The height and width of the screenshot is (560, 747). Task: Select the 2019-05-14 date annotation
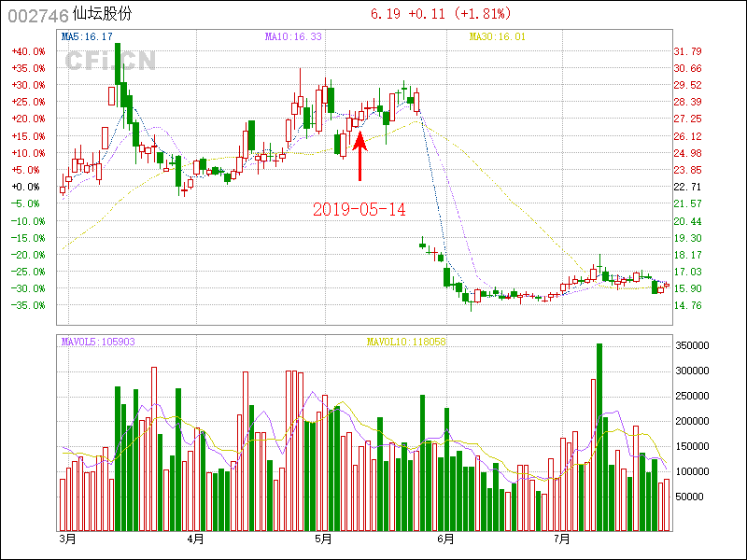[x=359, y=210]
